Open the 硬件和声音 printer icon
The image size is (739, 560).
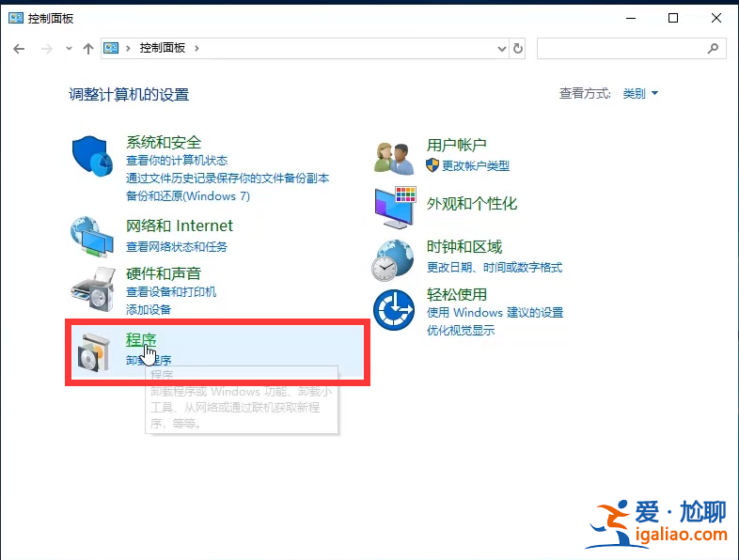click(x=93, y=289)
